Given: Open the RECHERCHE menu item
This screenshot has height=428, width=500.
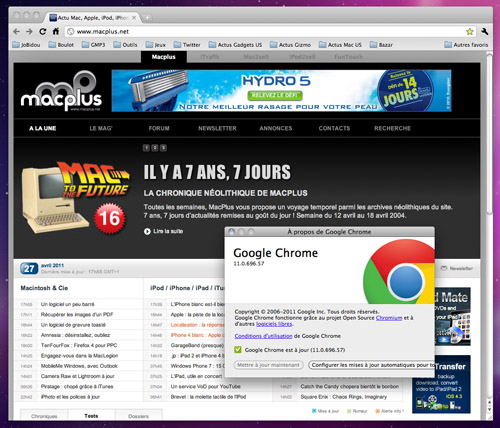Looking at the screenshot, I should click(393, 128).
